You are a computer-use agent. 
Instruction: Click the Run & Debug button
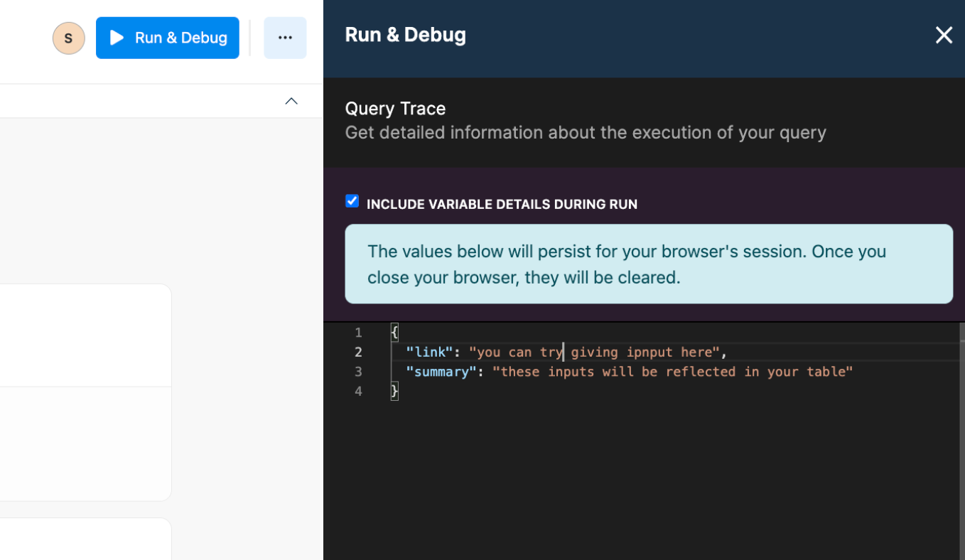click(x=168, y=38)
